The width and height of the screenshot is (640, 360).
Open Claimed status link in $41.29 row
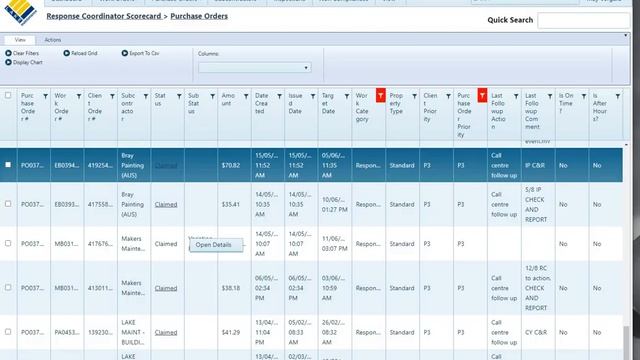[166, 333]
